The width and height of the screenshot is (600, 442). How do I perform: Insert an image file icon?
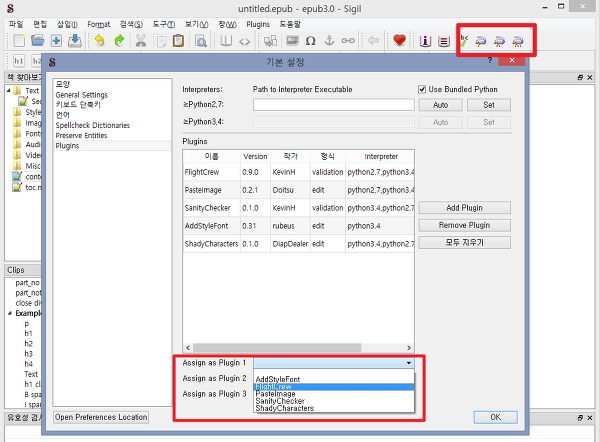292,40
